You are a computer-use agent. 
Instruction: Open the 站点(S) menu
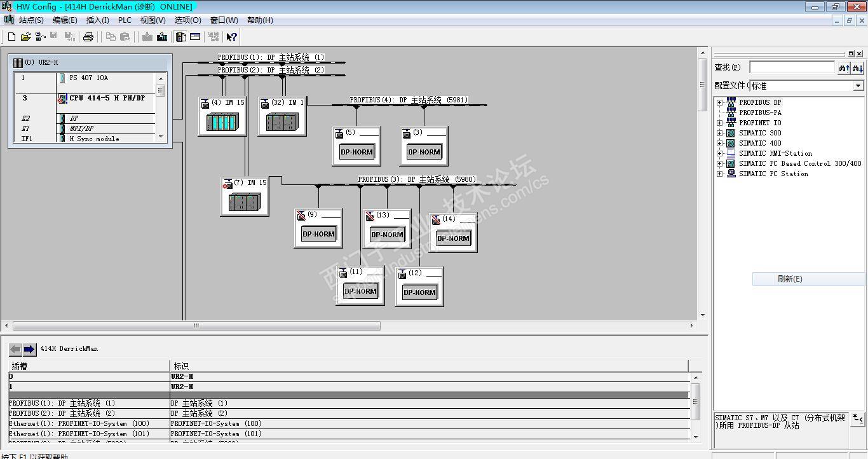[31, 20]
